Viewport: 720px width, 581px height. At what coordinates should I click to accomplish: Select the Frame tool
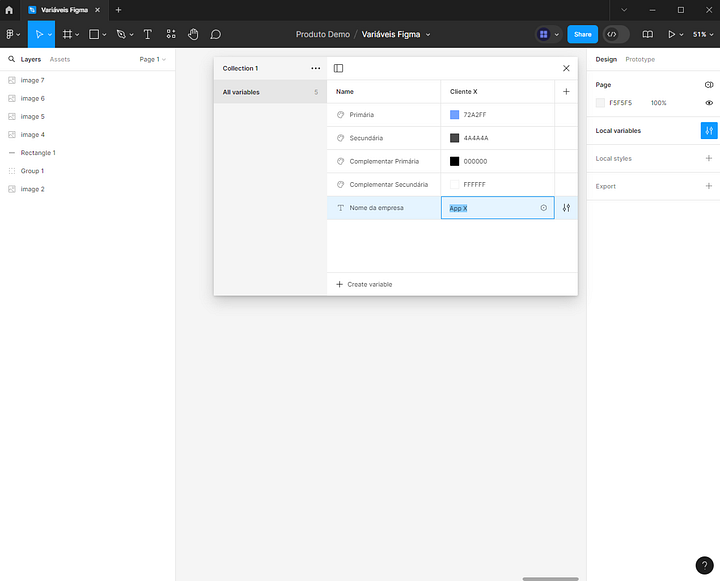[x=67, y=34]
